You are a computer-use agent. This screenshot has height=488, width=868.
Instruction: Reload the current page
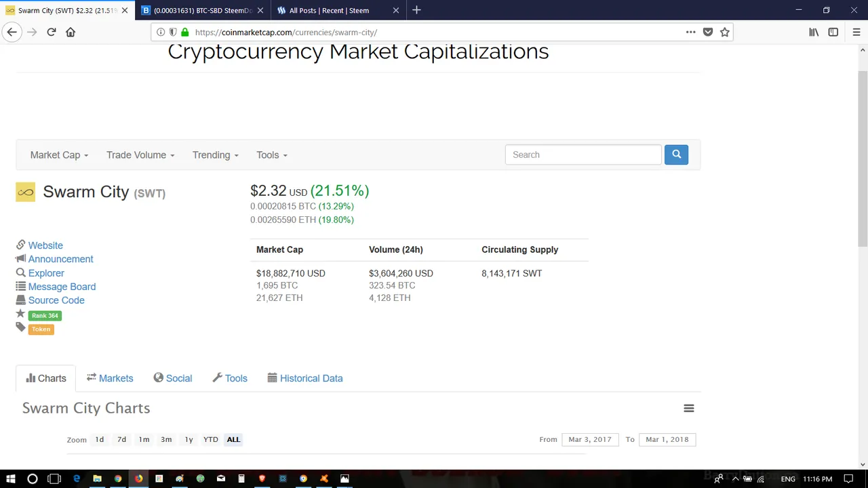pos(51,32)
